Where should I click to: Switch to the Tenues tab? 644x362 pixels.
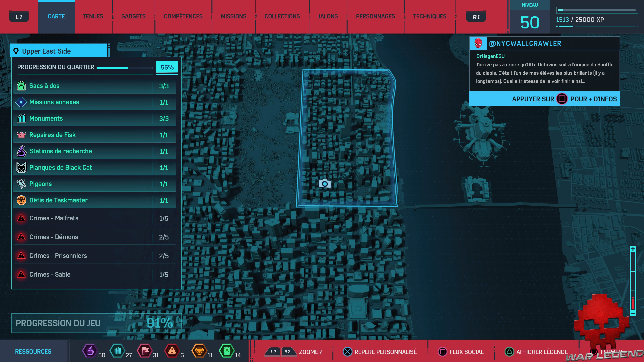point(93,16)
